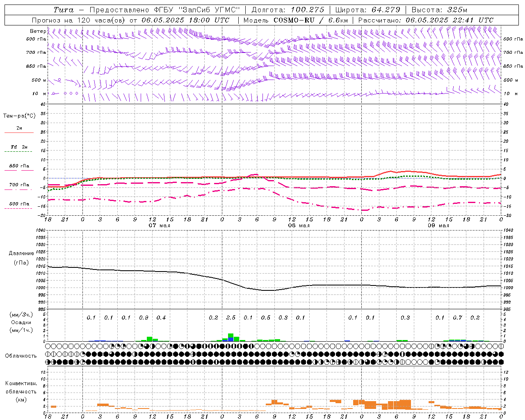Click the "Модель COSMO-RU / 6.6км" label
Screen dimensions: 525x420
click(x=296, y=20)
